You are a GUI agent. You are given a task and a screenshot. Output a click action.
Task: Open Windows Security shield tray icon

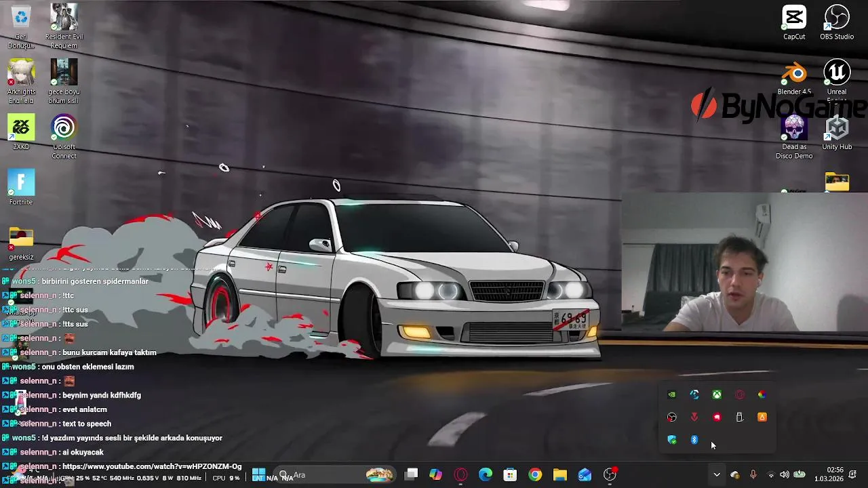(x=672, y=440)
